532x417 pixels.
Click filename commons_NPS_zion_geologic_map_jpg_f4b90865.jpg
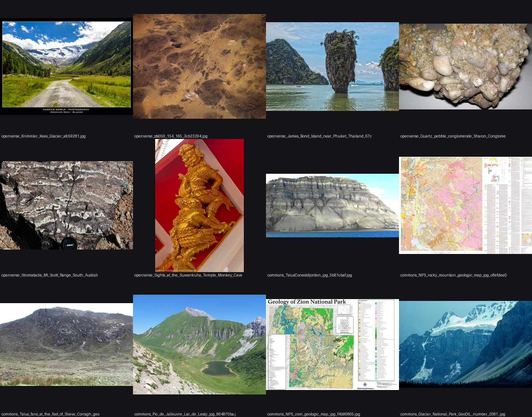pyautogui.click(x=314, y=414)
